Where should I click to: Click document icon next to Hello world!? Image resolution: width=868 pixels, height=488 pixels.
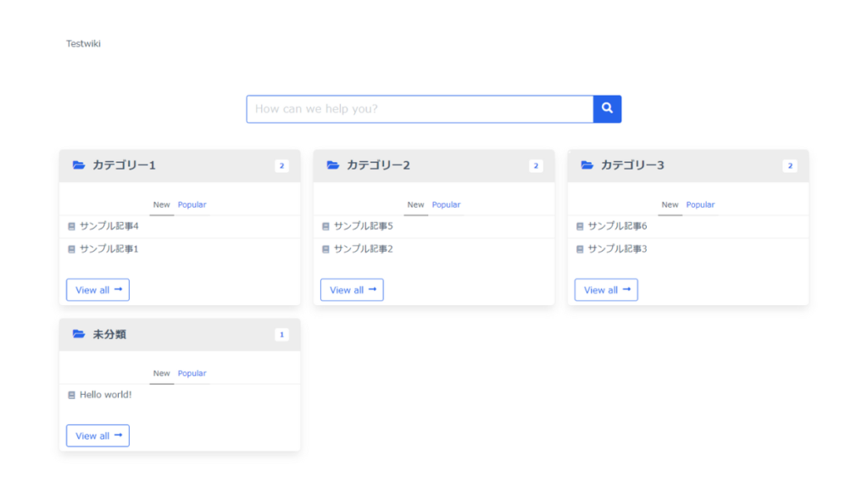(x=71, y=395)
